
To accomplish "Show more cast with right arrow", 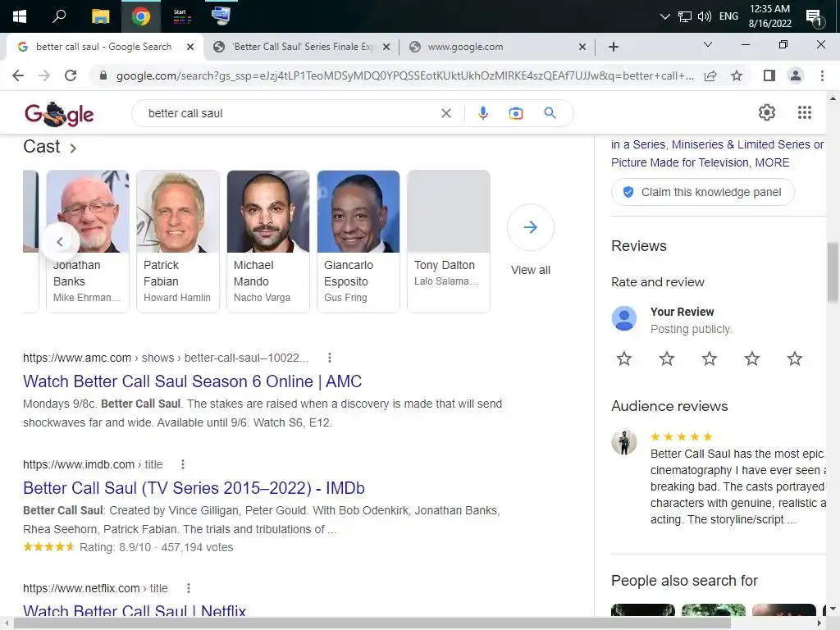I will pyautogui.click(x=531, y=227).
